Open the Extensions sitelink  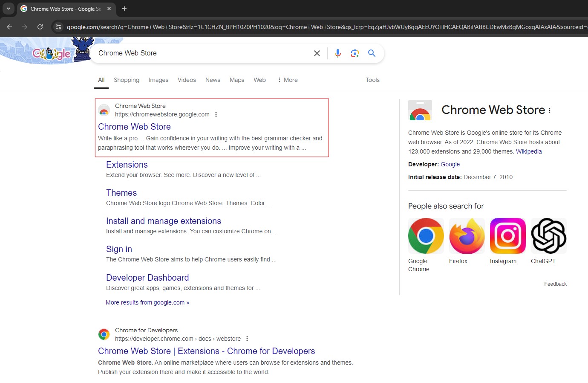tap(127, 165)
